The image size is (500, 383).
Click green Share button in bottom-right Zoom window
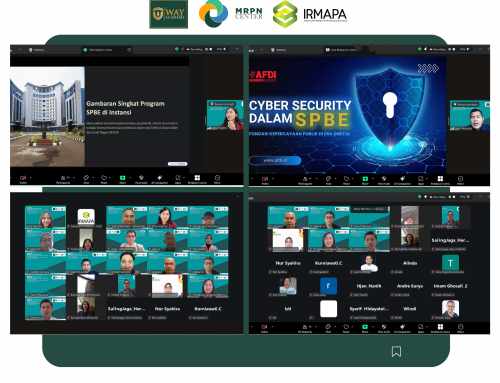365,328
